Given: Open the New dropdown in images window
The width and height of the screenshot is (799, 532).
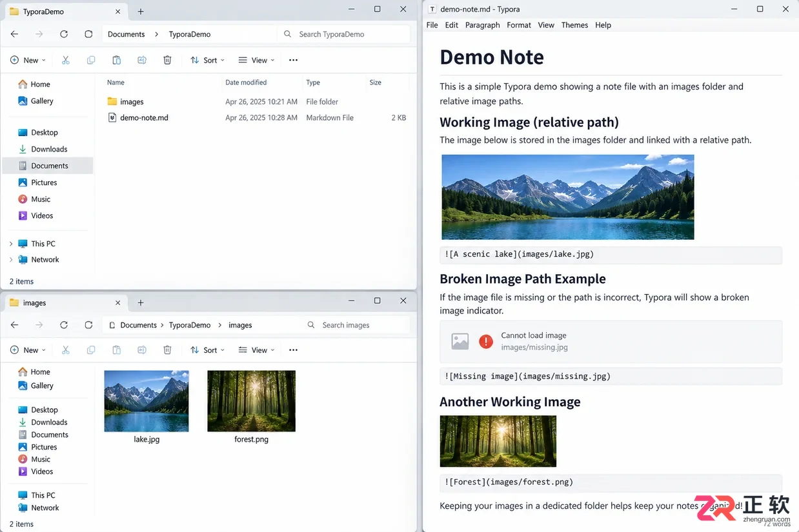Looking at the screenshot, I should tap(28, 350).
